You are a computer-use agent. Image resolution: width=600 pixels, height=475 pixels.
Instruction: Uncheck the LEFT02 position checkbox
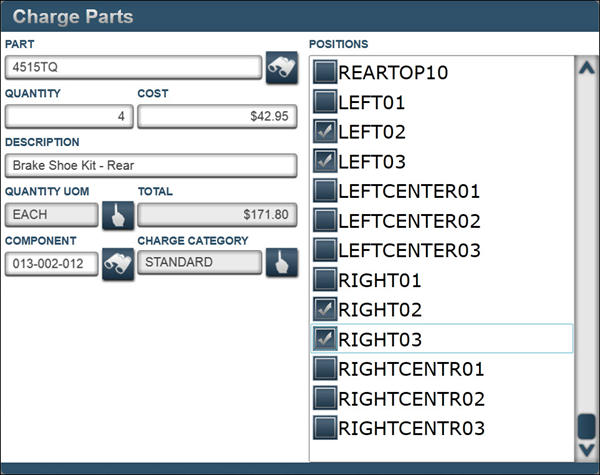pos(325,131)
